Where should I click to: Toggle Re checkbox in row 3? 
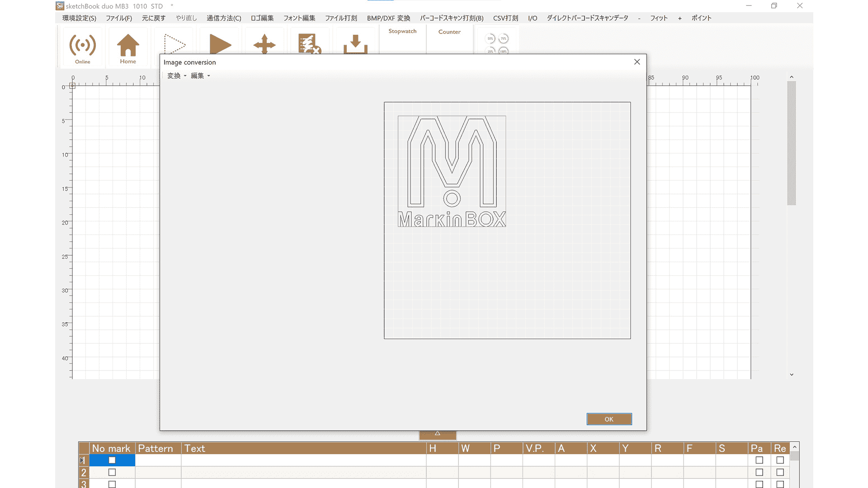click(780, 484)
